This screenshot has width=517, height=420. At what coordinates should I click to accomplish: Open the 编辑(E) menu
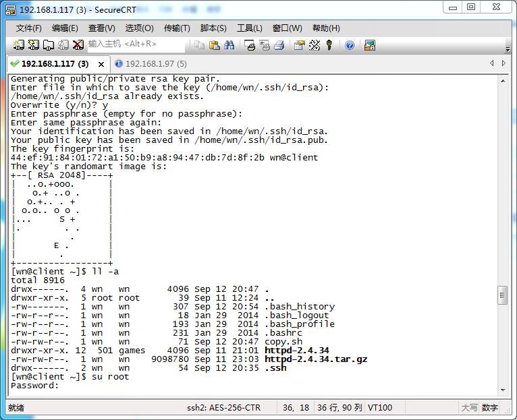click(65, 28)
